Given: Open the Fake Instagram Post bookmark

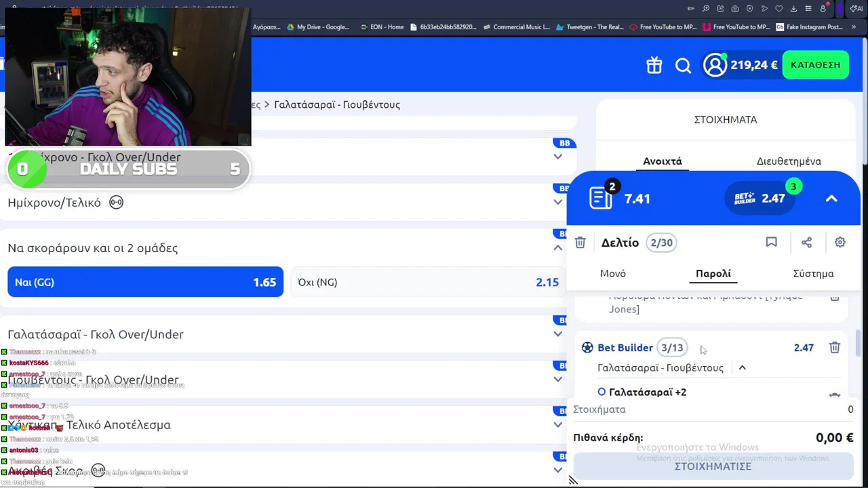Looking at the screenshot, I should tap(810, 27).
